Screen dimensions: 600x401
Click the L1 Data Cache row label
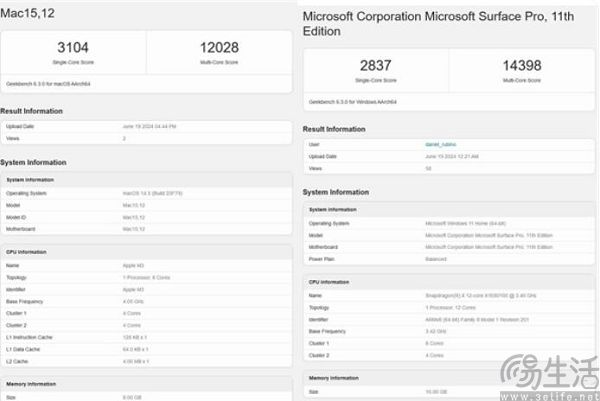(x=23, y=349)
